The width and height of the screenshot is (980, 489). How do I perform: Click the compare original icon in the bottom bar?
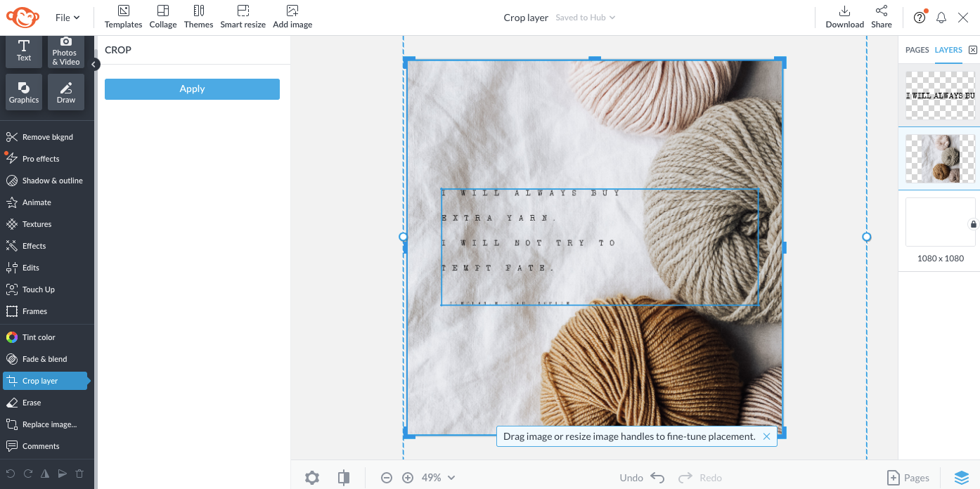click(343, 478)
